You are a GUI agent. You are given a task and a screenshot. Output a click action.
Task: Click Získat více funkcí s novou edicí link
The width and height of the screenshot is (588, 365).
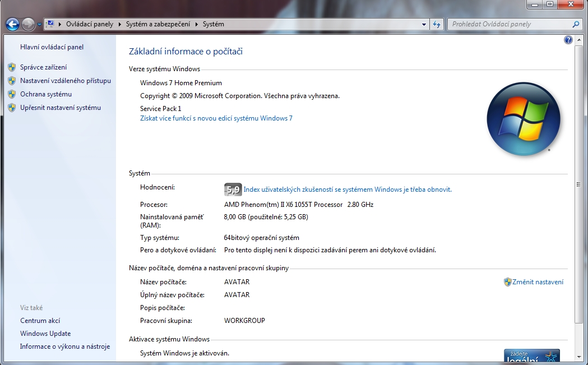coord(216,118)
